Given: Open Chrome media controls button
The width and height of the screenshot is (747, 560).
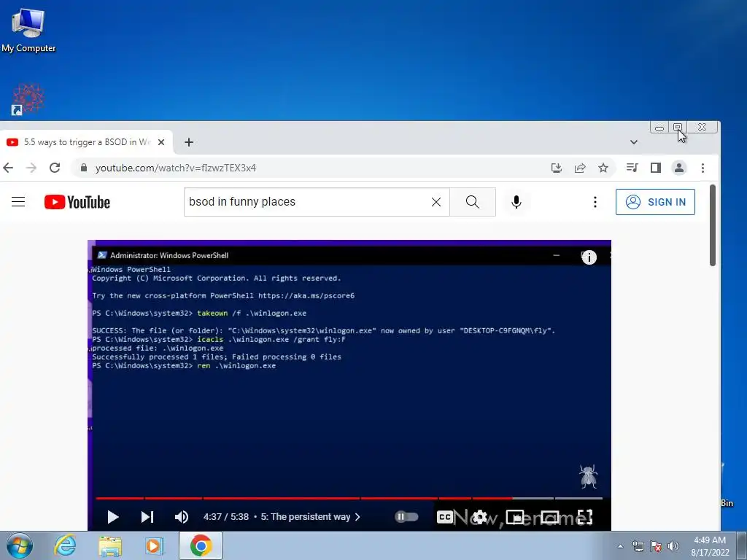Looking at the screenshot, I should (x=632, y=168).
